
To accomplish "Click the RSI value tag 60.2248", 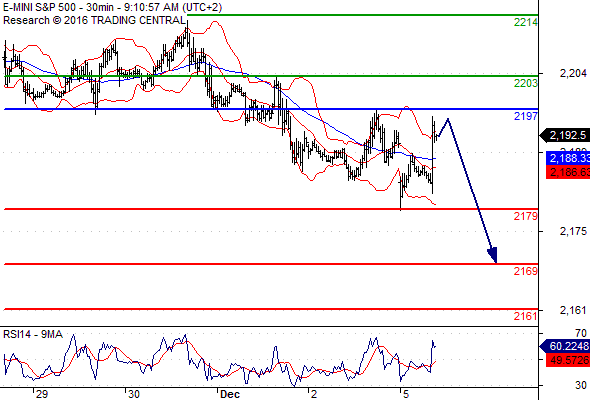I will (x=565, y=346).
